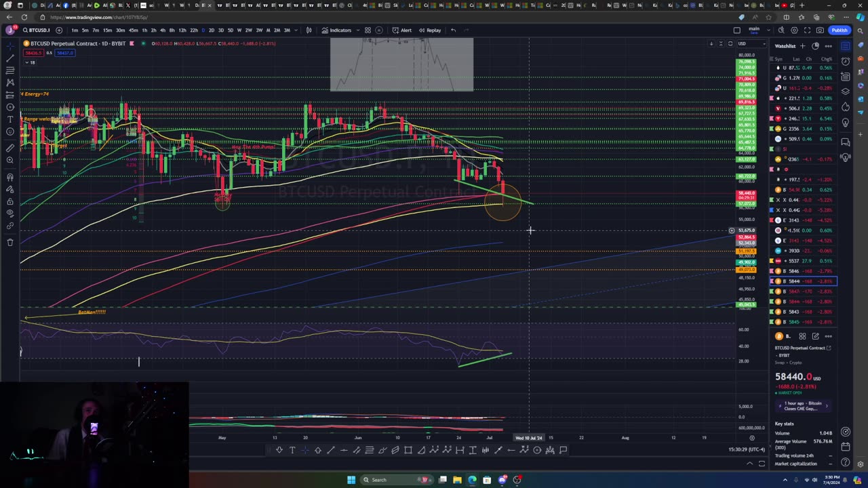The height and width of the screenshot is (488, 868).
Task: Switch to the 4h timeframe
Action: click(163, 30)
